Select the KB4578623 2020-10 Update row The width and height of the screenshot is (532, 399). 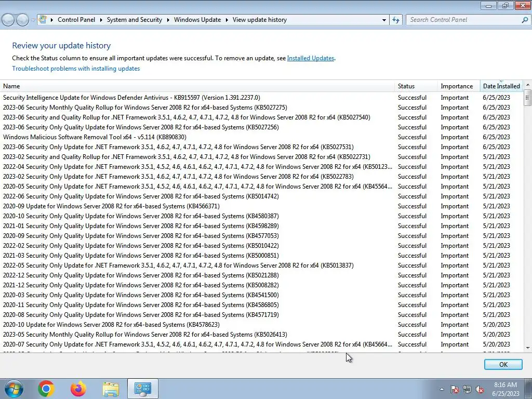(x=261, y=325)
